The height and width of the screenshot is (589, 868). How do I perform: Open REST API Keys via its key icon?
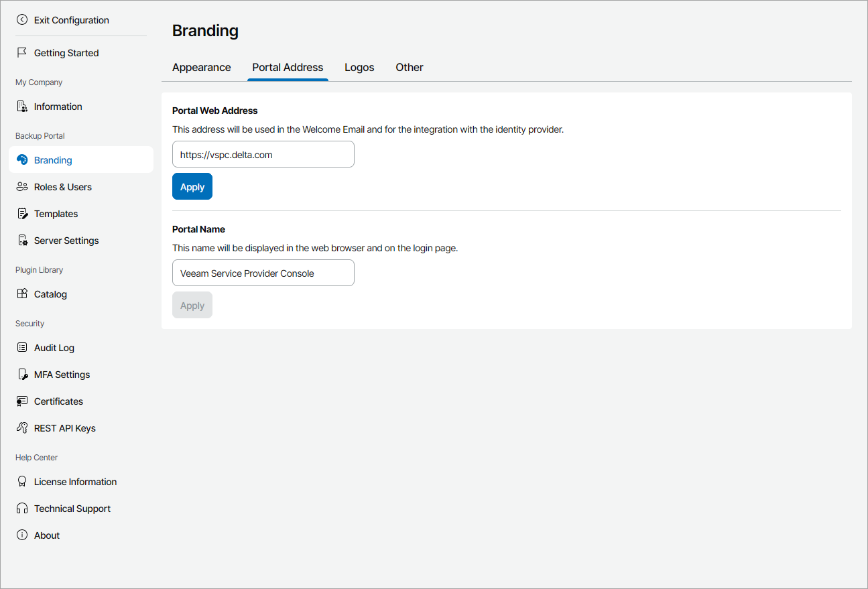tap(22, 428)
